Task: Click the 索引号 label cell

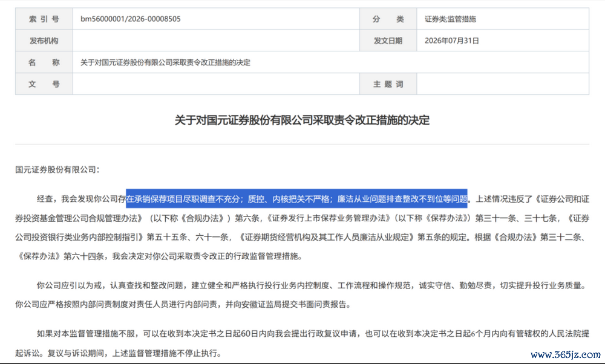Action: click(x=44, y=19)
